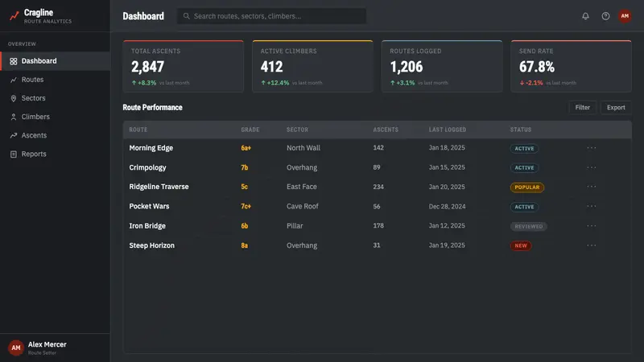The width and height of the screenshot is (644, 362).
Task: Open more options for Pocket Wars row
Action: (592, 207)
